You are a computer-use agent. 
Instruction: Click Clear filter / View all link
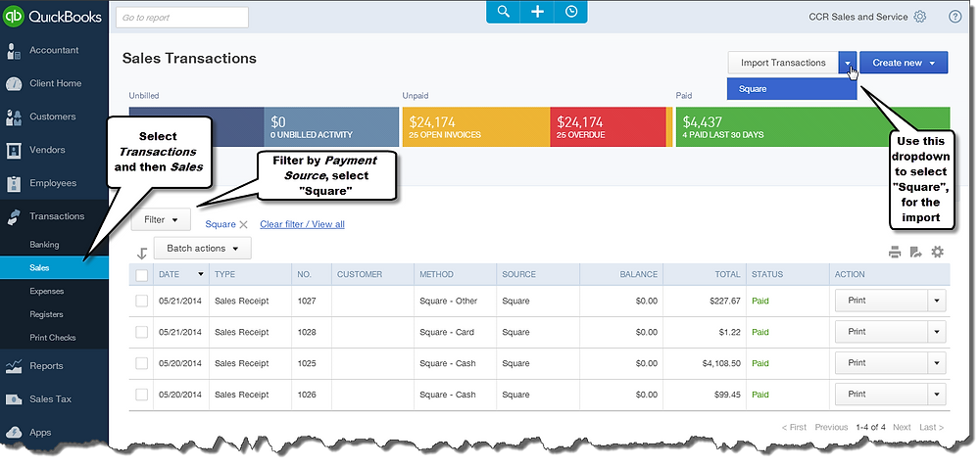[302, 224]
